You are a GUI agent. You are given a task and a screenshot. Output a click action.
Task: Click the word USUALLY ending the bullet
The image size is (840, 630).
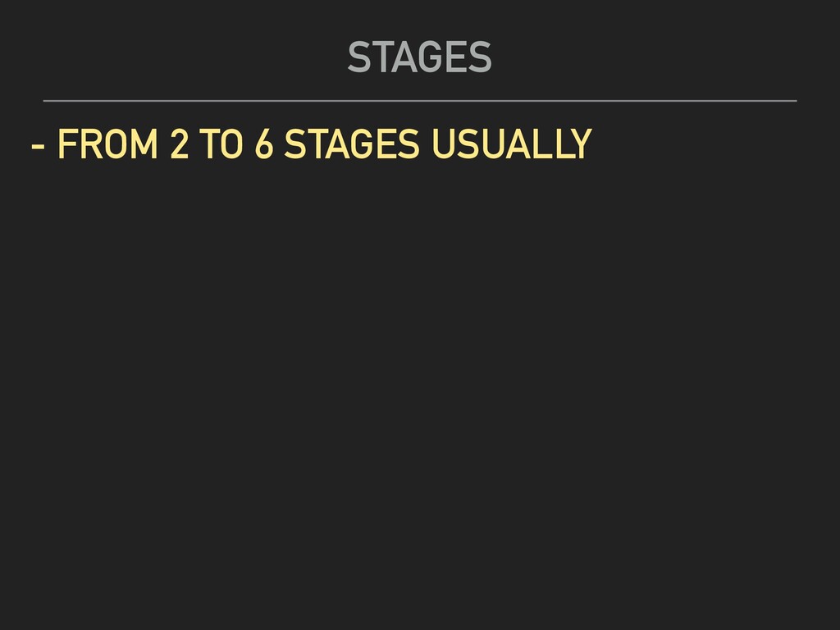512,144
